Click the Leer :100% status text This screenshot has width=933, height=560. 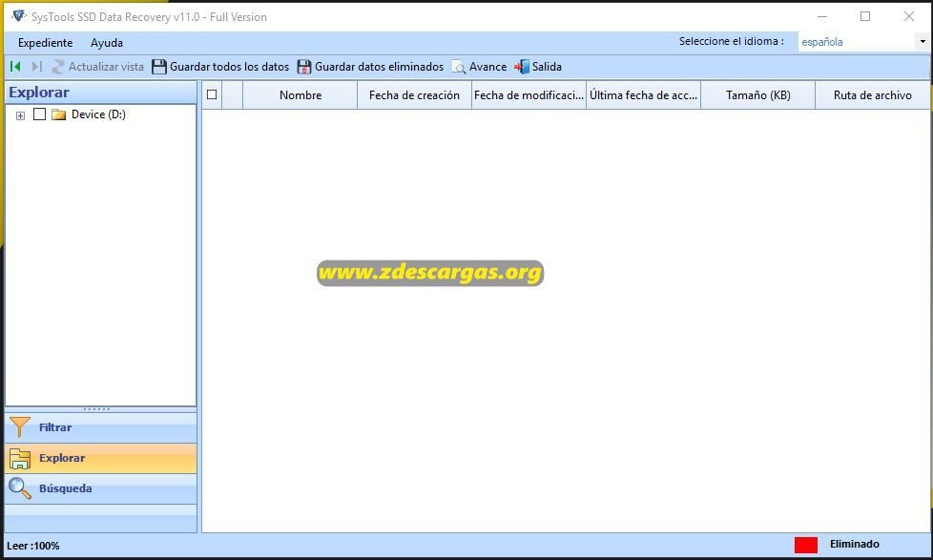tap(33, 546)
